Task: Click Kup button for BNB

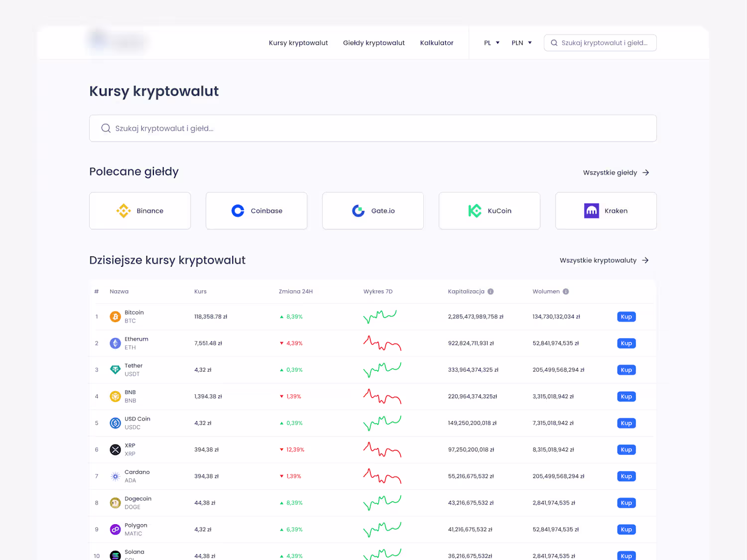Action: click(x=626, y=397)
